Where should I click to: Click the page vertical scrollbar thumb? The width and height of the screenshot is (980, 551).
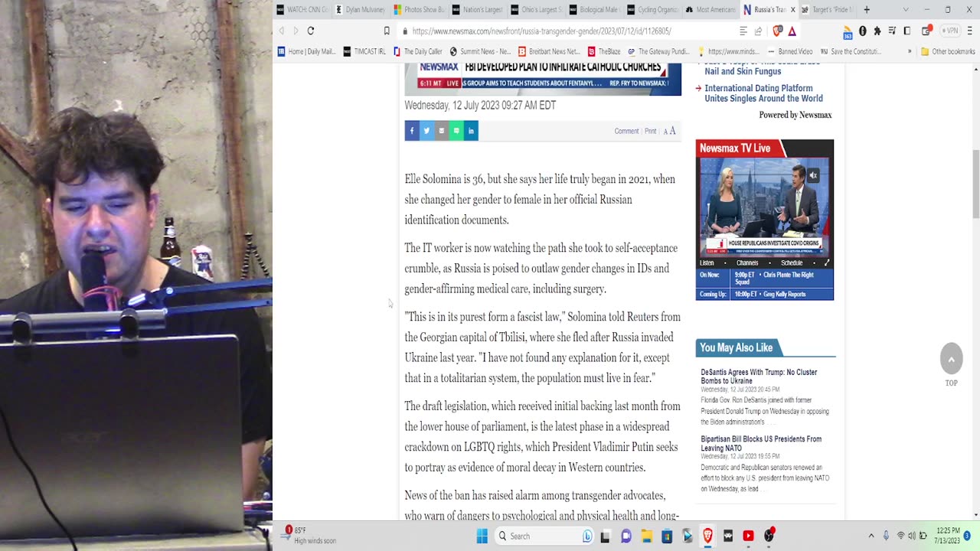pyautogui.click(x=975, y=184)
